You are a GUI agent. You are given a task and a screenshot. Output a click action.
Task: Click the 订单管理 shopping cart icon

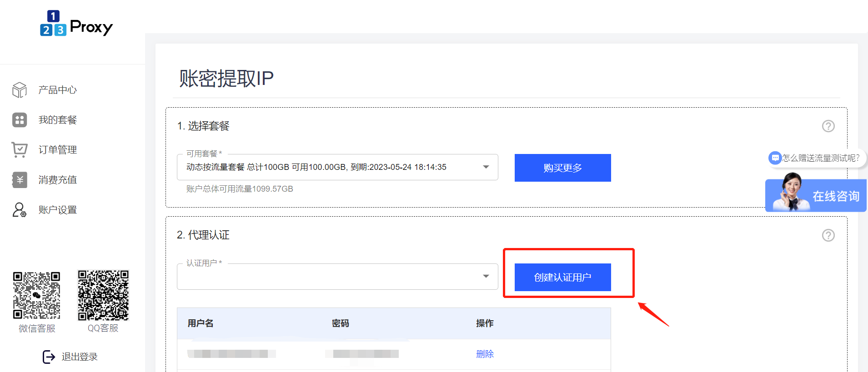20,149
